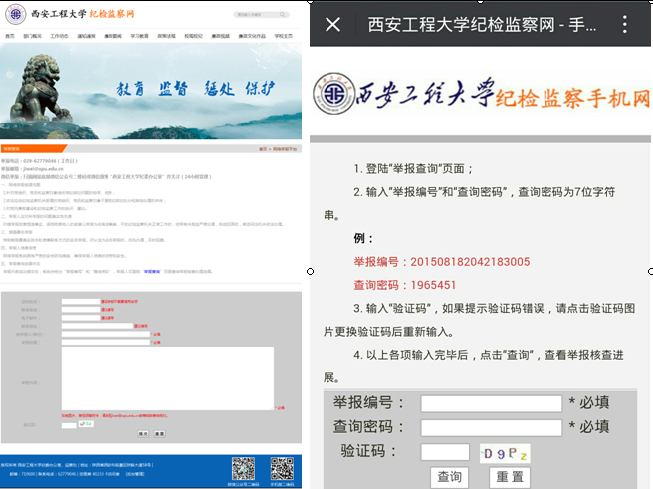Click the breadcrumb 首页 link
The width and height of the screenshot is (653, 489).
click(263, 149)
